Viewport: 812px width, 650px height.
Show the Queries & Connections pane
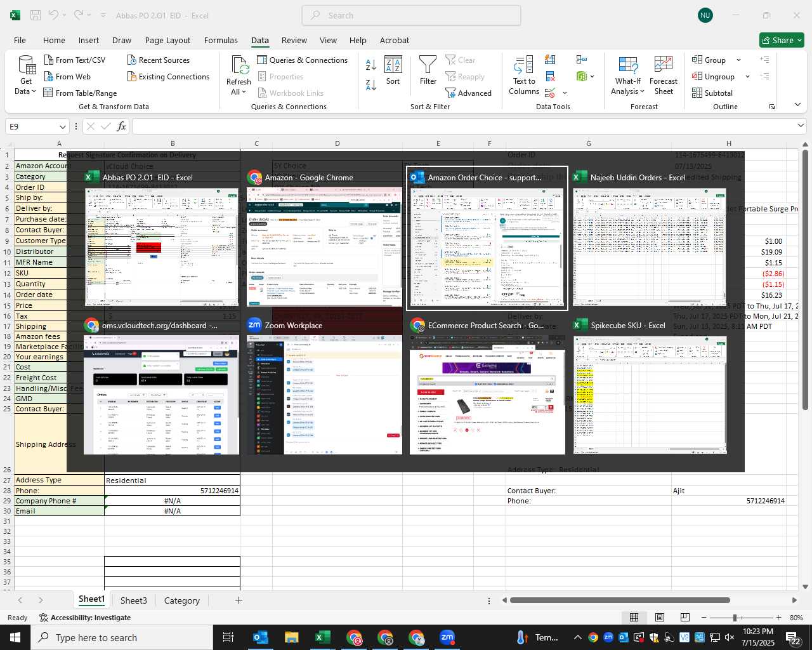[x=303, y=60]
